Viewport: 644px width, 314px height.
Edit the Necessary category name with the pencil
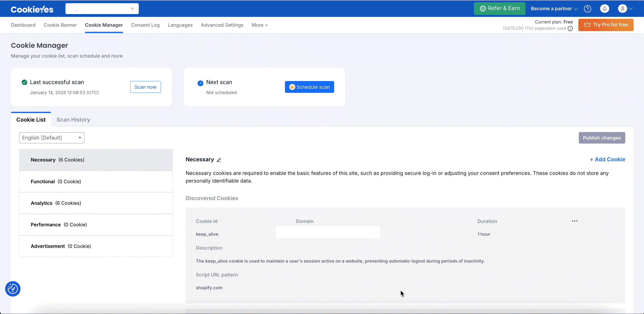pyautogui.click(x=219, y=160)
